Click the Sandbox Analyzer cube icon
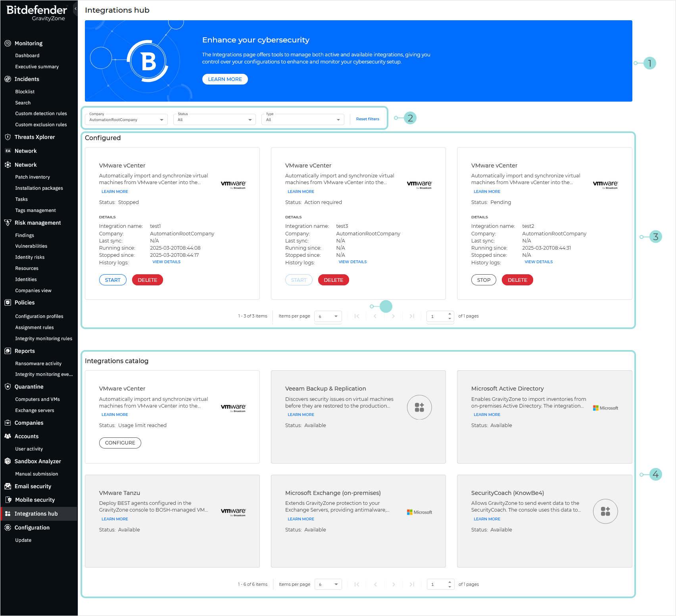 point(8,461)
